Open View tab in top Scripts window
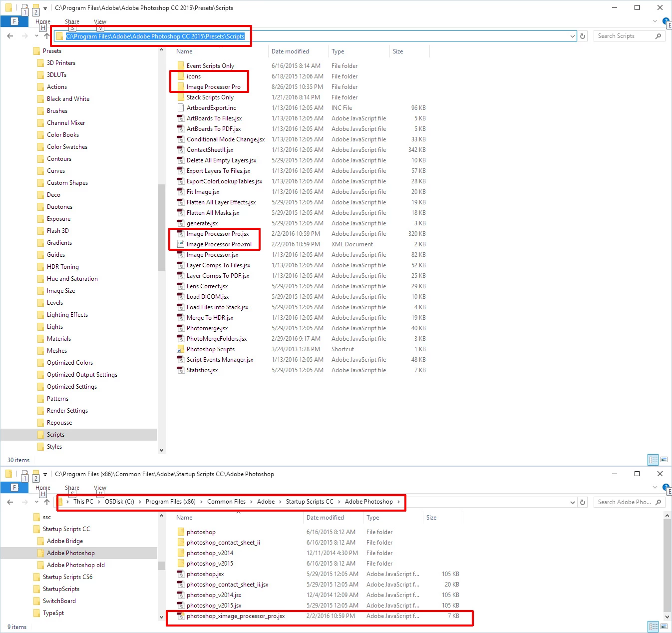This screenshot has height=633, width=672. click(x=100, y=21)
